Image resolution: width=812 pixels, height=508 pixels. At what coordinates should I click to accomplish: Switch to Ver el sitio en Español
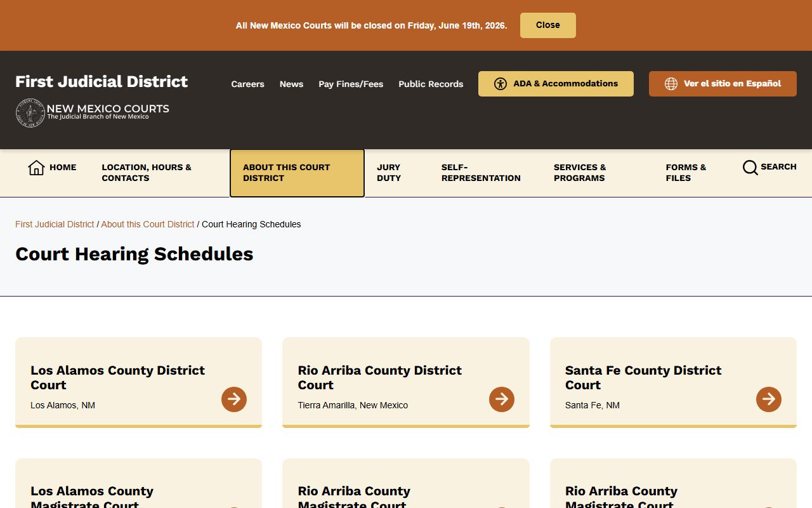723,84
